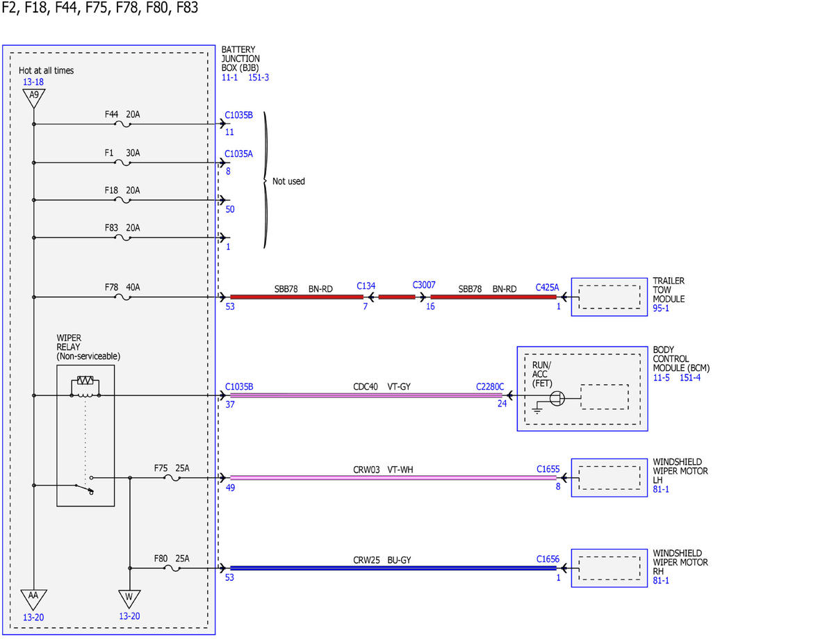Click the A9 triangle connector symbol
Image resolution: width=834 pixels, height=644 pixels.
click(x=33, y=97)
